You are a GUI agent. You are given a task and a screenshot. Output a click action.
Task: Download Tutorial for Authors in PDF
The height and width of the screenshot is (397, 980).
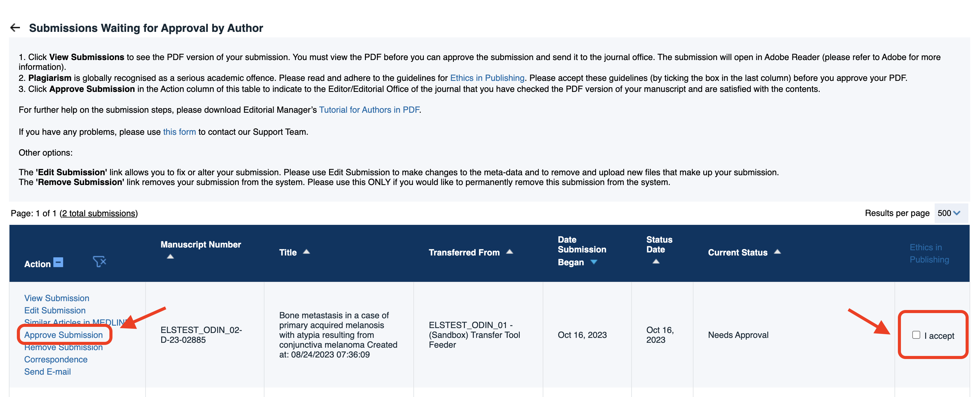(369, 110)
